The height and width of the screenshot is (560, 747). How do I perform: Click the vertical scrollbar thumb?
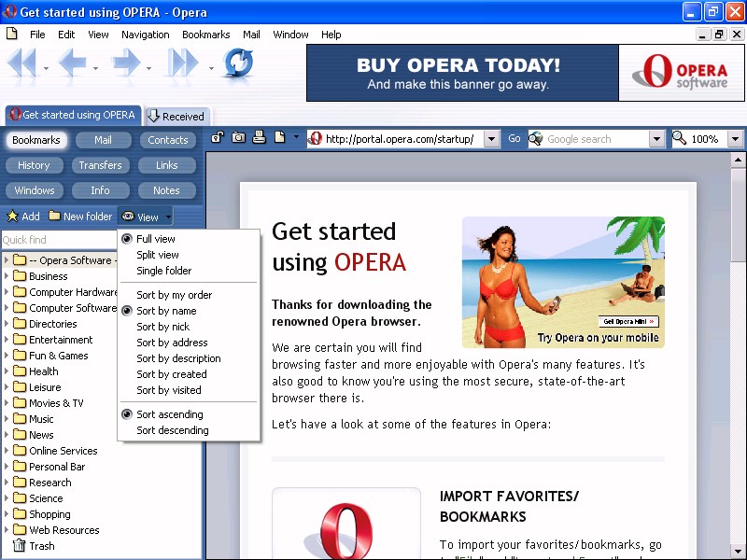click(738, 215)
